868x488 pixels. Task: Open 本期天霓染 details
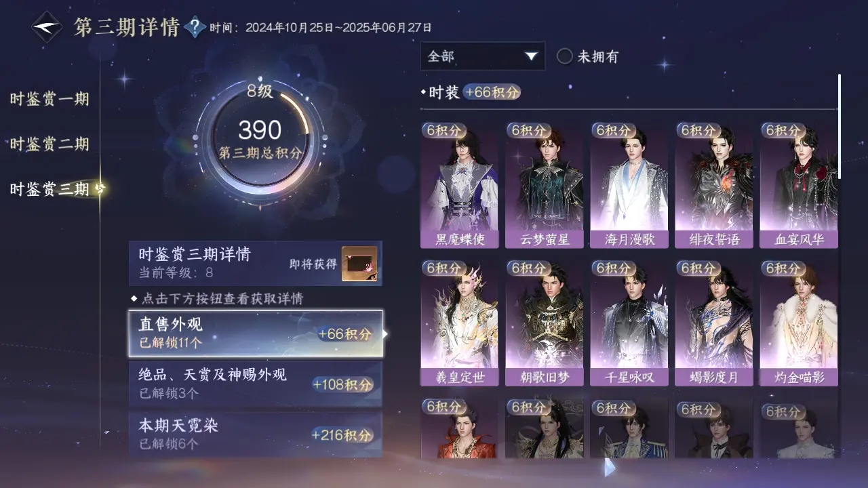point(256,434)
